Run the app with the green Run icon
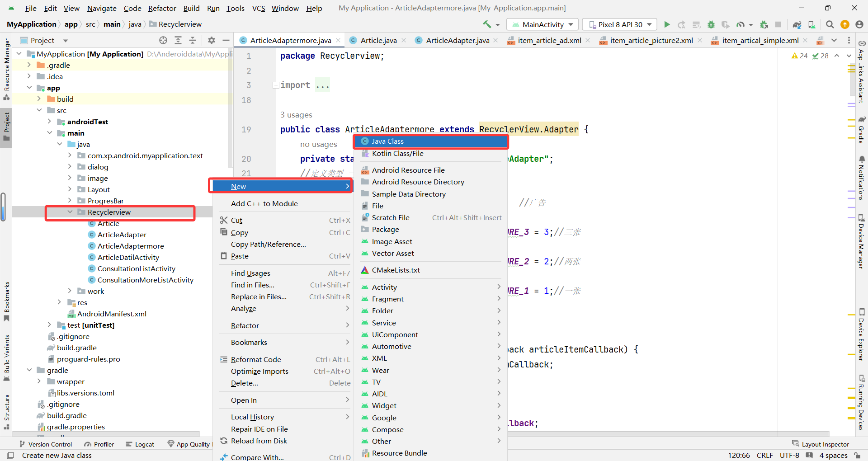 pyautogui.click(x=667, y=24)
